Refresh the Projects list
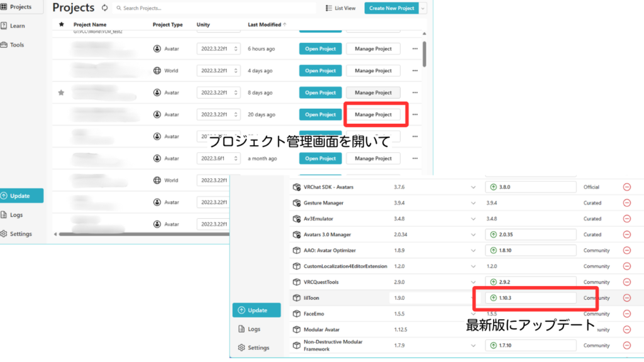The height and width of the screenshot is (362, 644). point(105,8)
